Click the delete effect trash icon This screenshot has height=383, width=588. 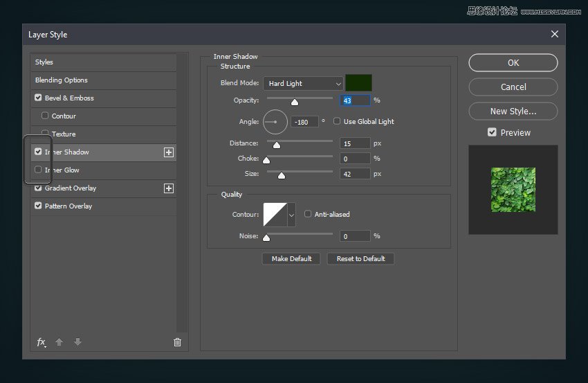pyautogui.click(x=177, y=342)
